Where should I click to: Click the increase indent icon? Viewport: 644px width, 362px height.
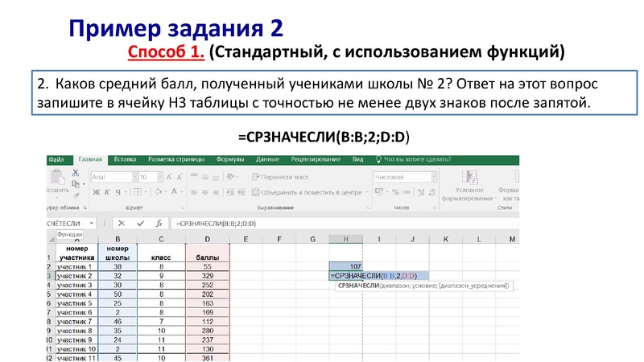[x=241, y=192]
